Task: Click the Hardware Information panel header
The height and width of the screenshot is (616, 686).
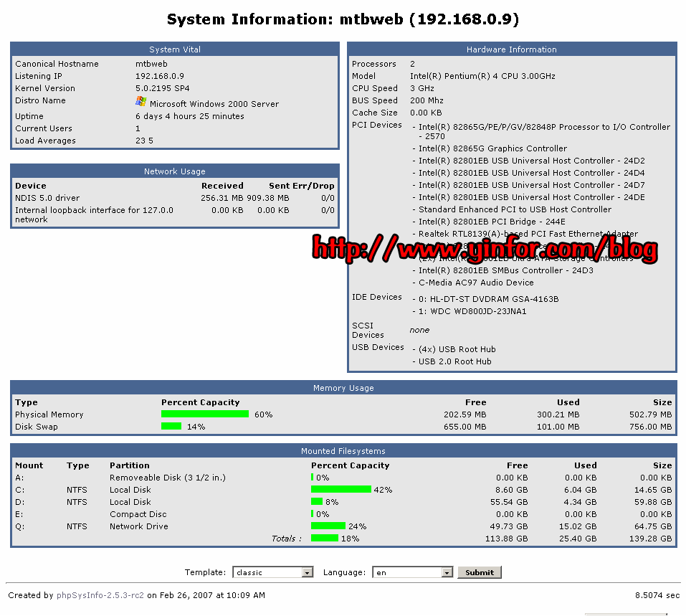Action: click(511, 49)
